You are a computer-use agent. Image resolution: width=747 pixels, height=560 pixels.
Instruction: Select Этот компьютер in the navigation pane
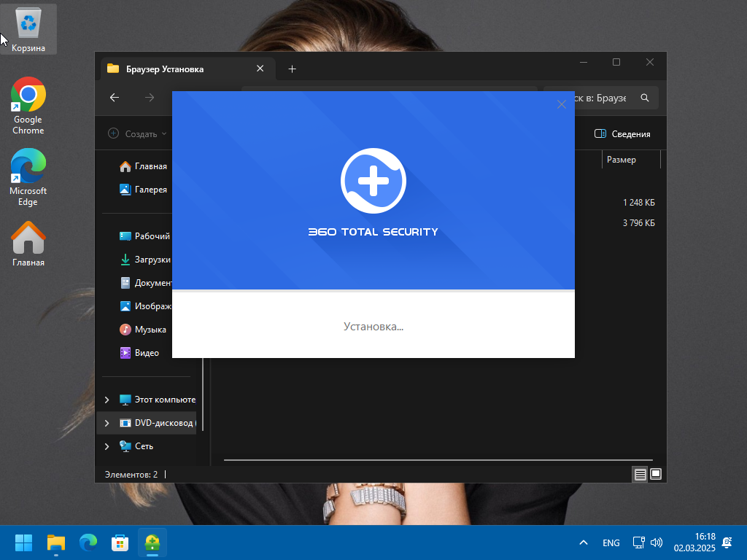(158, 400)
